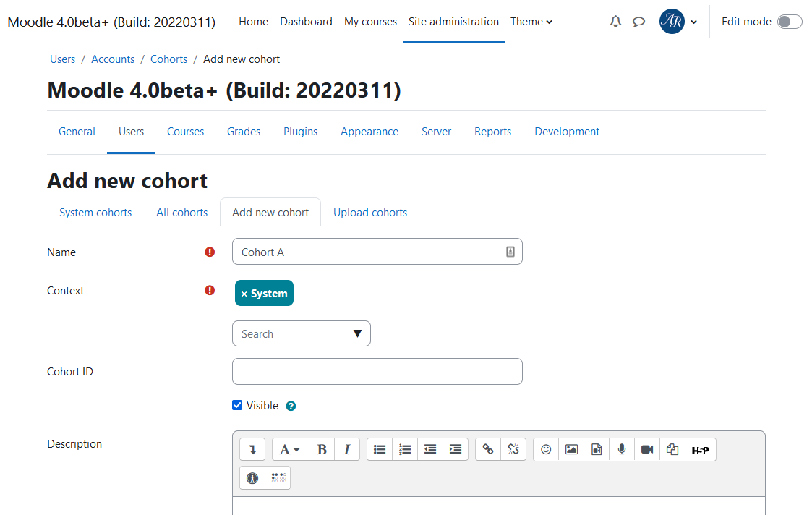This screenshot has height=515, width=812.
Task: Click inside the description text area
Action: 499,506
